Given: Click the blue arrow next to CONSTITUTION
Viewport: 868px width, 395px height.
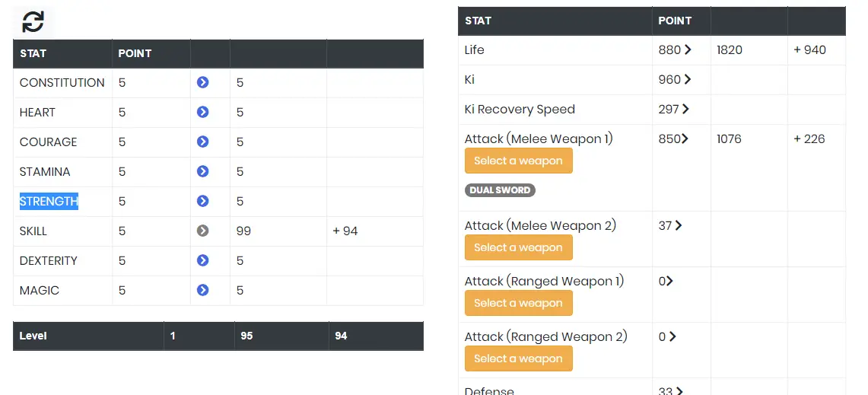Looking at the screenshot, I should pos(202,82).
